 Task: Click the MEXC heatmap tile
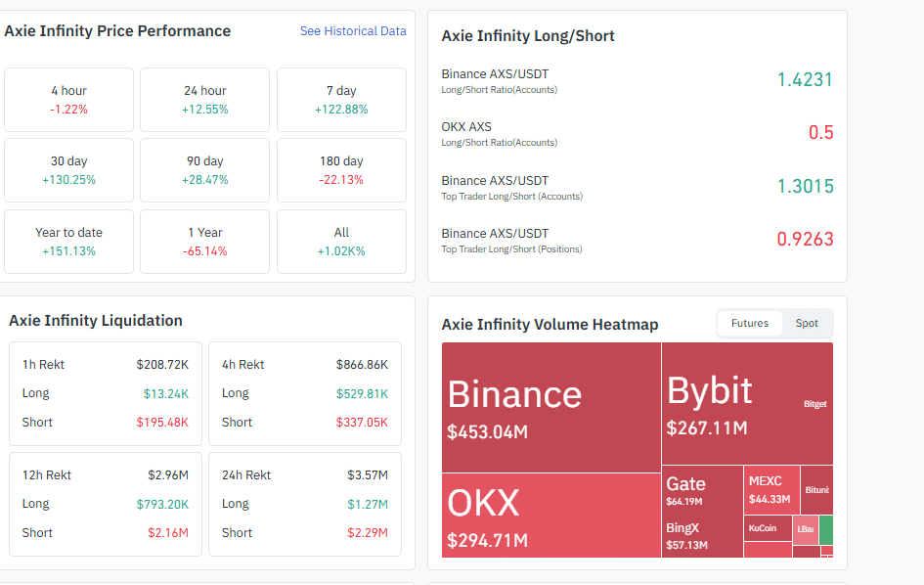point(770,489)
